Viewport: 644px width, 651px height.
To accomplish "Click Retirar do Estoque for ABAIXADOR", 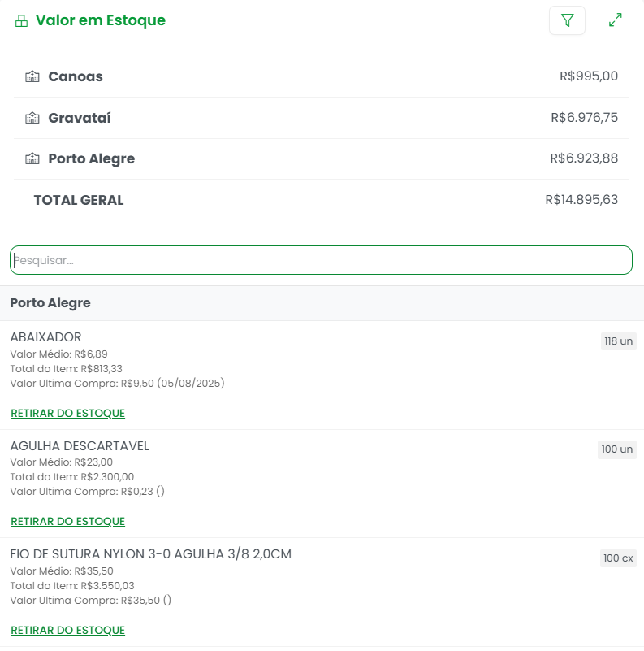I will click(x=67, y=413).
